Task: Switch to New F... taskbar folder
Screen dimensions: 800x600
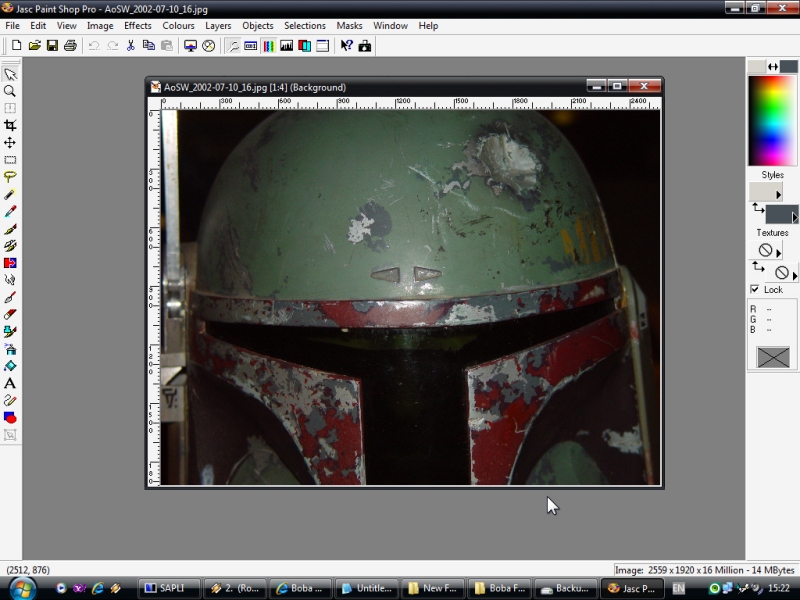Action: [434, 588]
